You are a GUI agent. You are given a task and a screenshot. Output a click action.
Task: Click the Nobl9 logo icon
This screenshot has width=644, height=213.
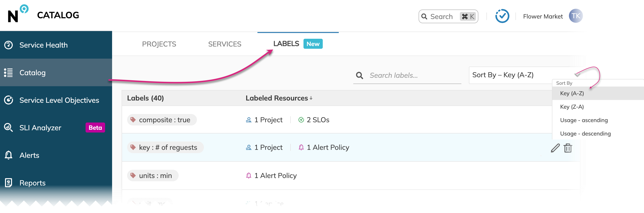[x=18, y=14]
